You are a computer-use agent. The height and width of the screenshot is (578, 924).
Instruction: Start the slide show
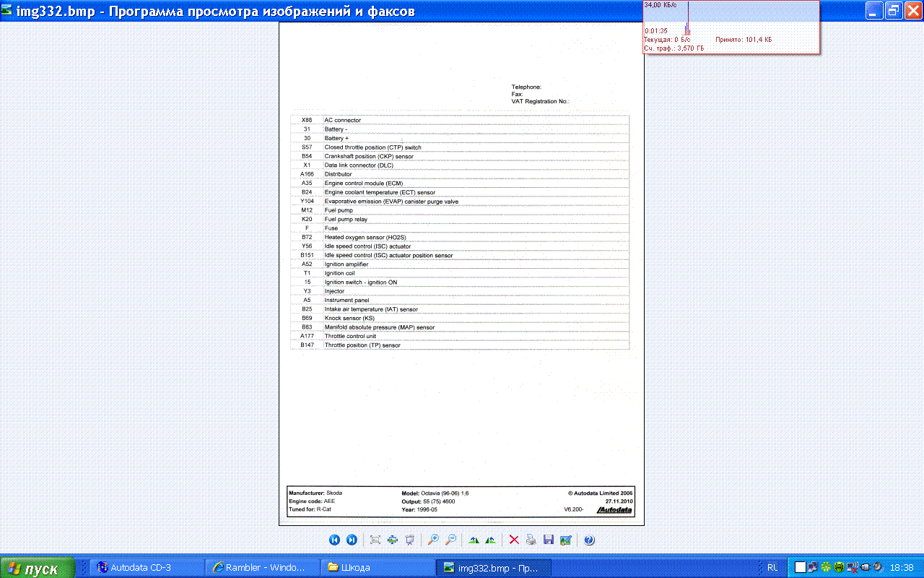pyautogui.click(x=410, y=540)
